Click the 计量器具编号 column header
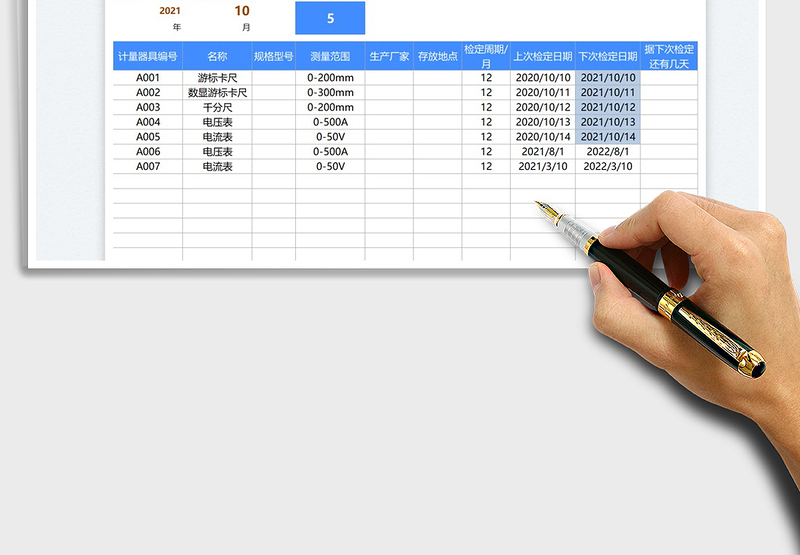The image size is (800, 555). (147, 57)
